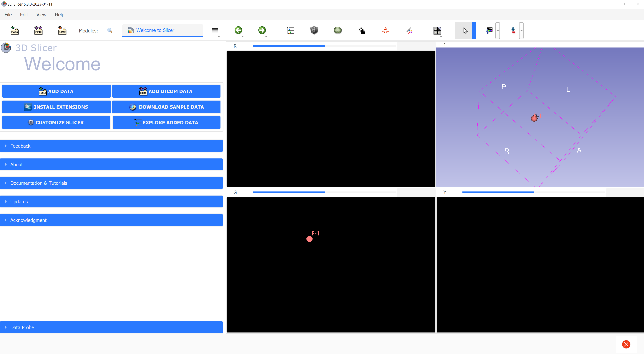Open the view layout dropdown
Viewport: 644px width, 354px height.
tap(437, 30)
